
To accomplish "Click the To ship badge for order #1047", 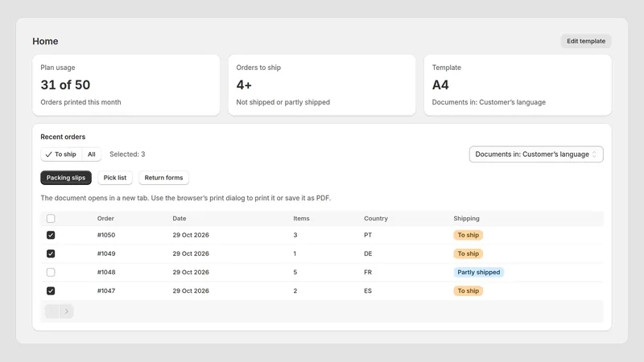I will [x=469, y=290].
